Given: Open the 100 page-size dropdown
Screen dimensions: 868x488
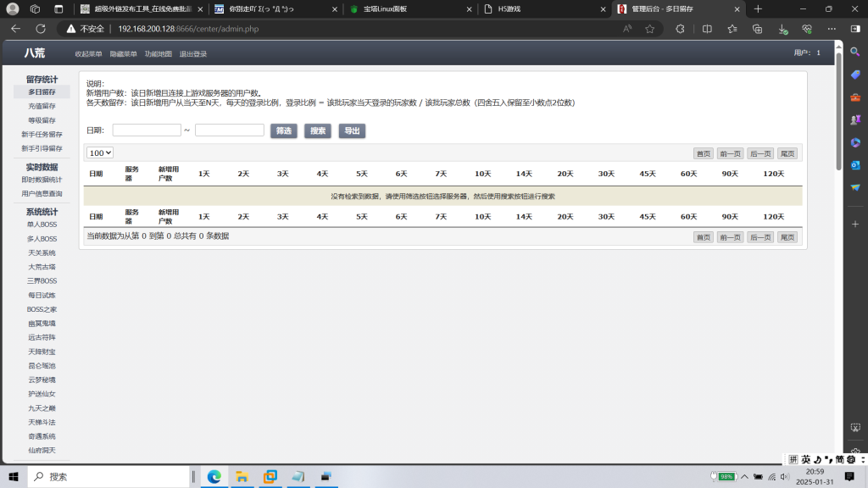Looking at the screenshot, I should pos(100,152).
